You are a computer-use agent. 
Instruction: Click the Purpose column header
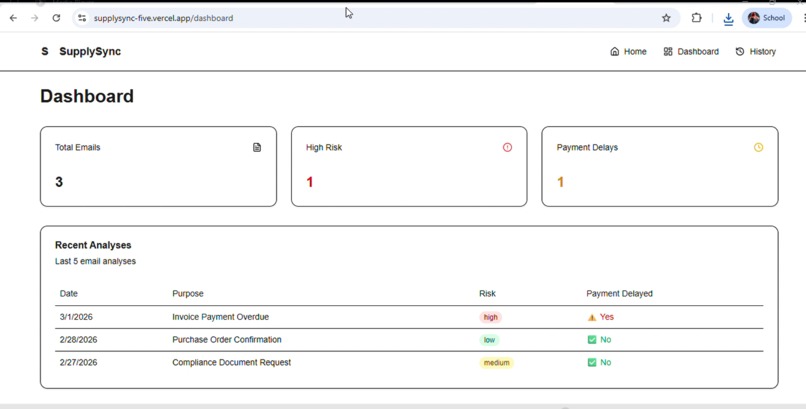tap(188, 293)
